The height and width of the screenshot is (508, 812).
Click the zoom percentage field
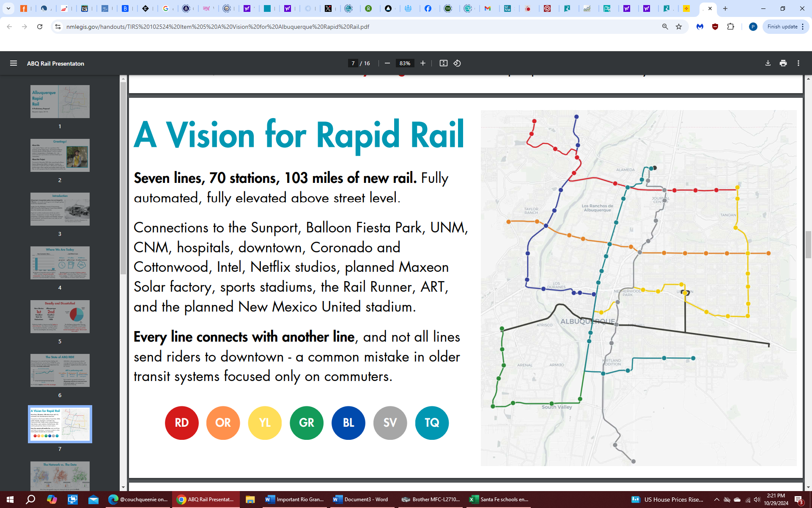coord(405,63)
